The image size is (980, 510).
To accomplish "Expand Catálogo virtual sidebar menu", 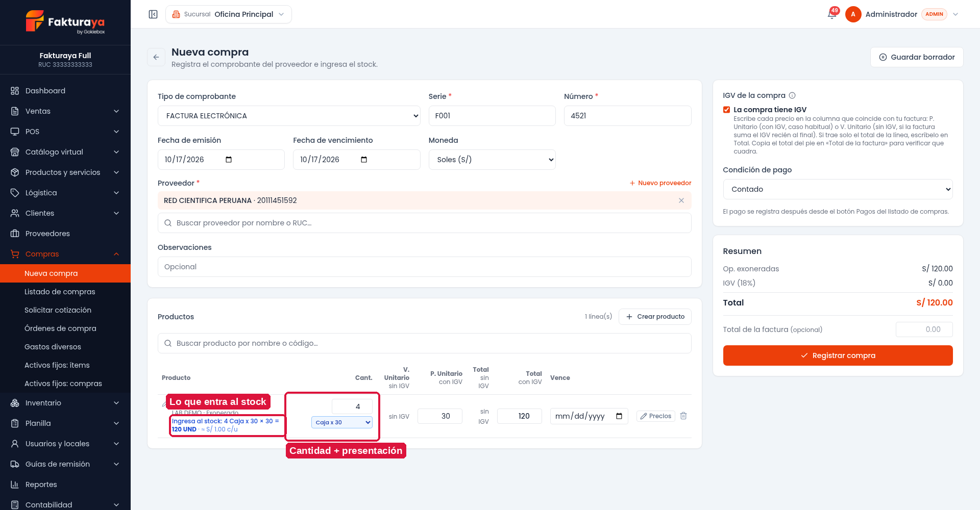I will [x=65, y=152].
